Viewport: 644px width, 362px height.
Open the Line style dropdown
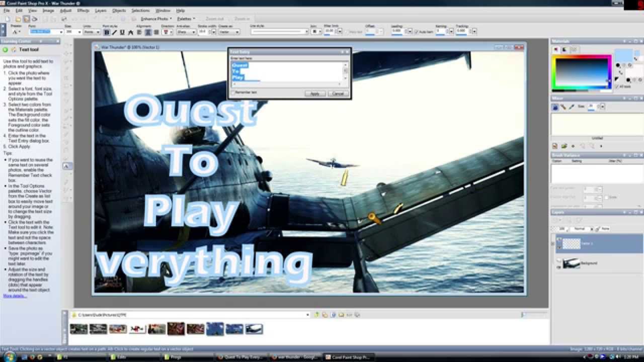coord(306,32)
